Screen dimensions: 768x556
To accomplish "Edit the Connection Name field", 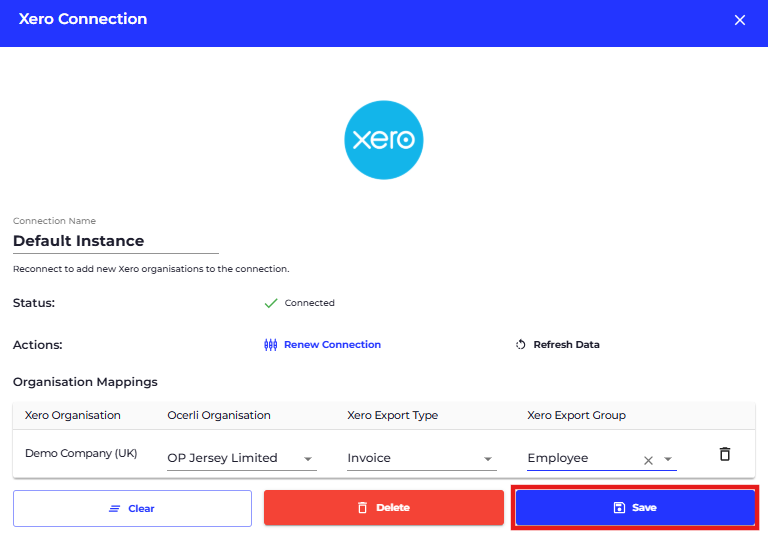I will coord(116,241).
